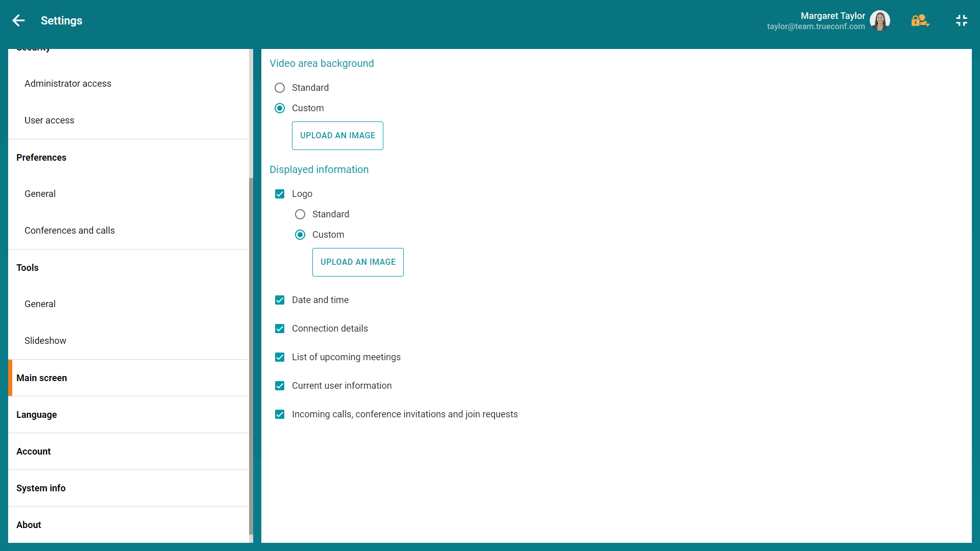Uncheck the Logo checkbox
The height and width of the screenshot is (551, 980).
point(280,194)
